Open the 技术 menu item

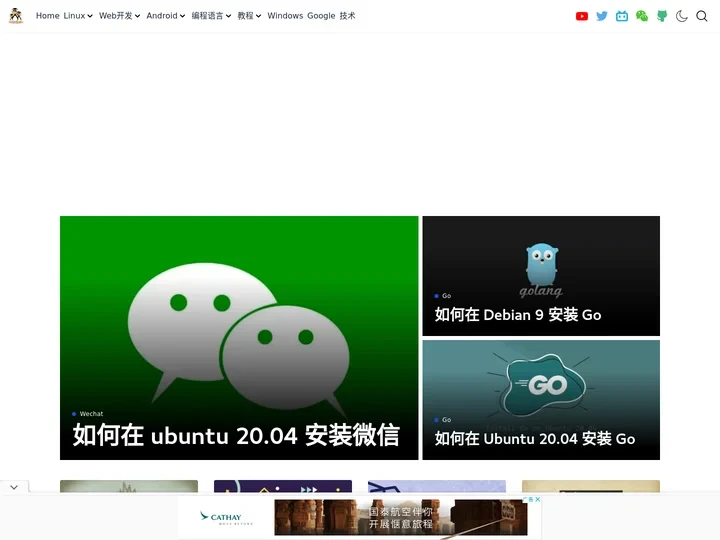(x=348, y=16)
